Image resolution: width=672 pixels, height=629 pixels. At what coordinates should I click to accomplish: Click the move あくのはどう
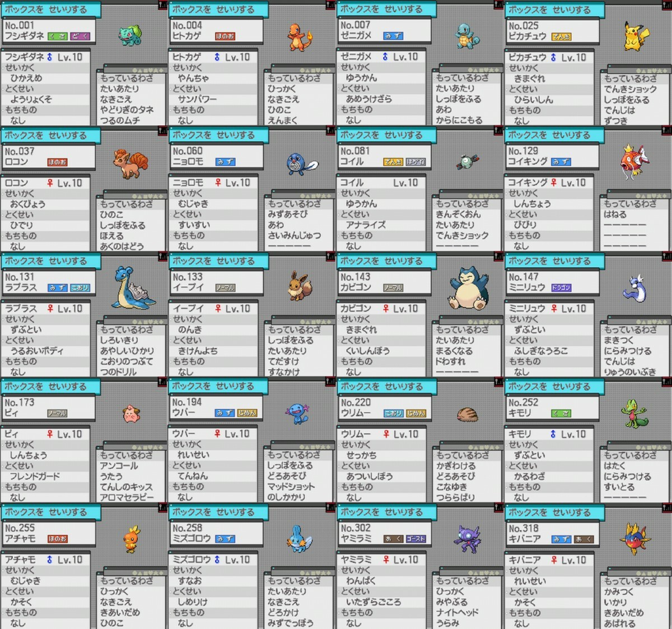(x=122, y=246)
